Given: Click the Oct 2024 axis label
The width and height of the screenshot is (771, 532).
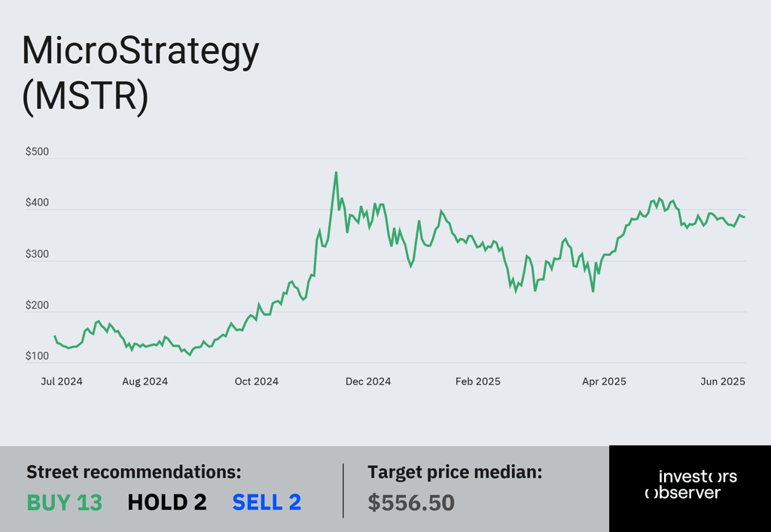Looking at the screenshot, I should [x=257, y=382].
